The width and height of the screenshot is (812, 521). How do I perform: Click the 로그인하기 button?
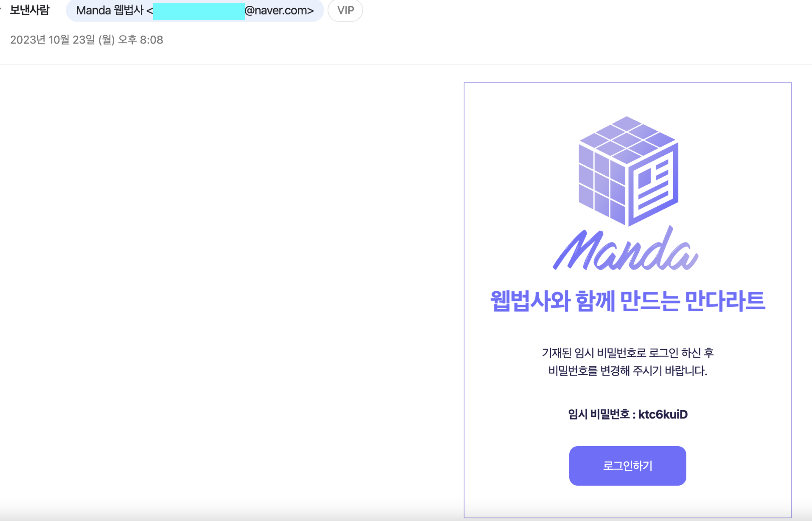pos(628,466)
